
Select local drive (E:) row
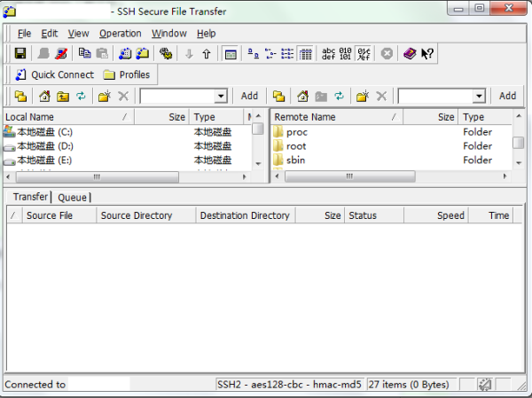point(127,160)
